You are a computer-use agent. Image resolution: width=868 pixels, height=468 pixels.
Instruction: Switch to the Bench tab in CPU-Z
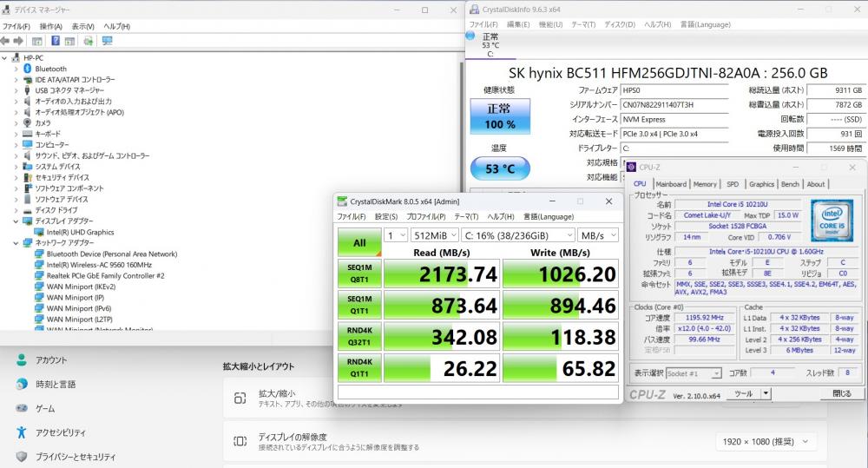point(790,184)
